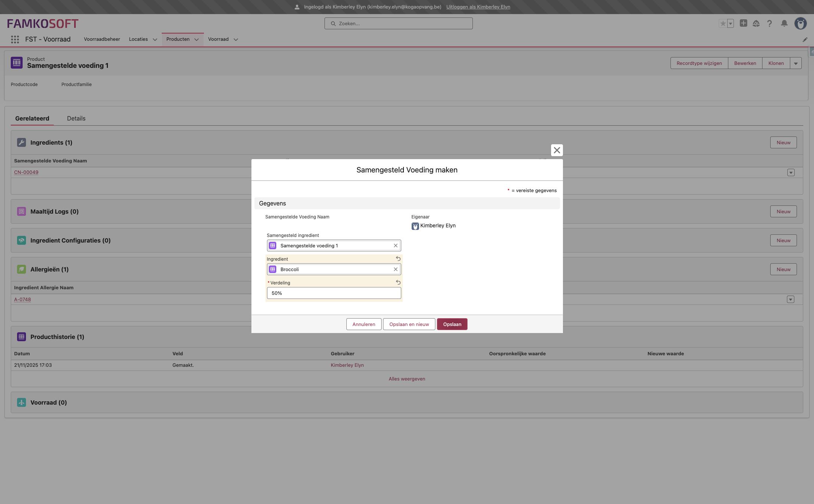Click Opslaan en nieuw button
The height and width of the screenshot is (504, 814).
coord(409,324)
